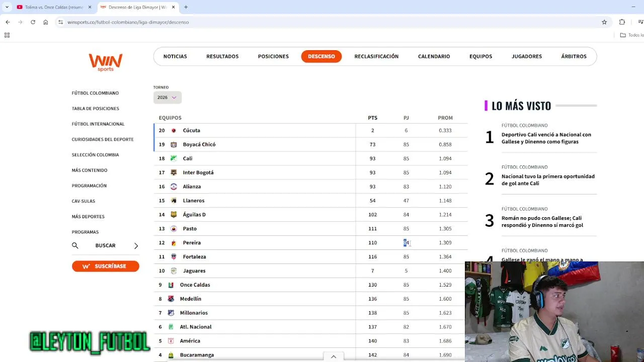Click the SUSCRÍBASE button

tap(105, 266)
